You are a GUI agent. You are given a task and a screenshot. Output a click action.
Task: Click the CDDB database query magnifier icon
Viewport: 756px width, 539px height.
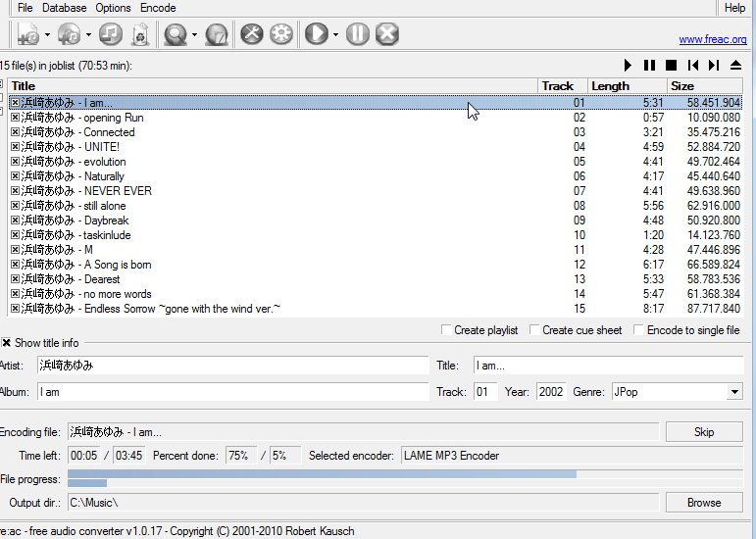175,34
